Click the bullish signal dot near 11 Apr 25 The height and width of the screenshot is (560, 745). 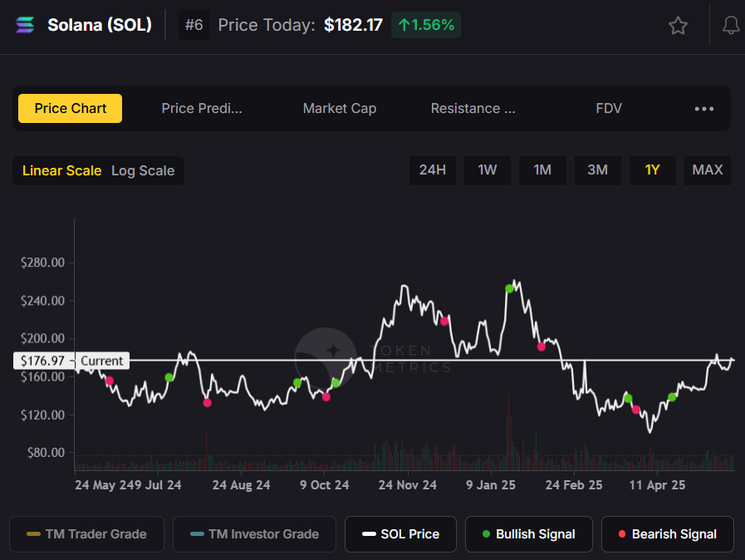[672, 397]
